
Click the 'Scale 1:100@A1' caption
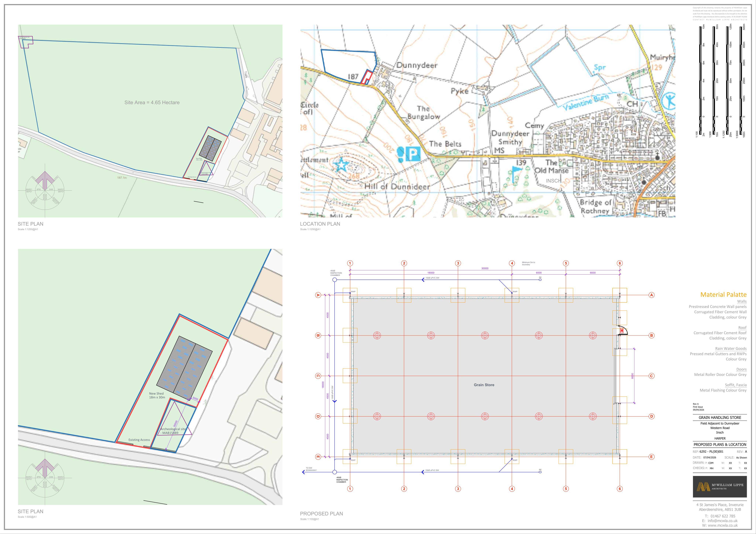310,519
